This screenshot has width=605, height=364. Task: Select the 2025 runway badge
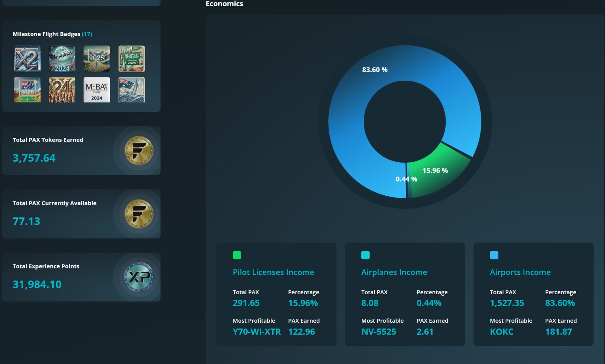click(x=97, y=59)
